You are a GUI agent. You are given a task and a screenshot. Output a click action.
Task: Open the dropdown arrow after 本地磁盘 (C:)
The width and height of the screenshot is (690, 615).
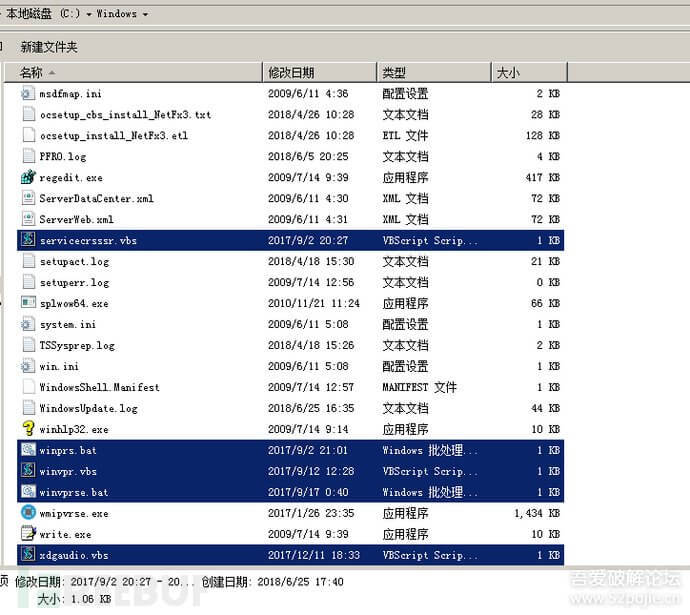coord(89,15)
